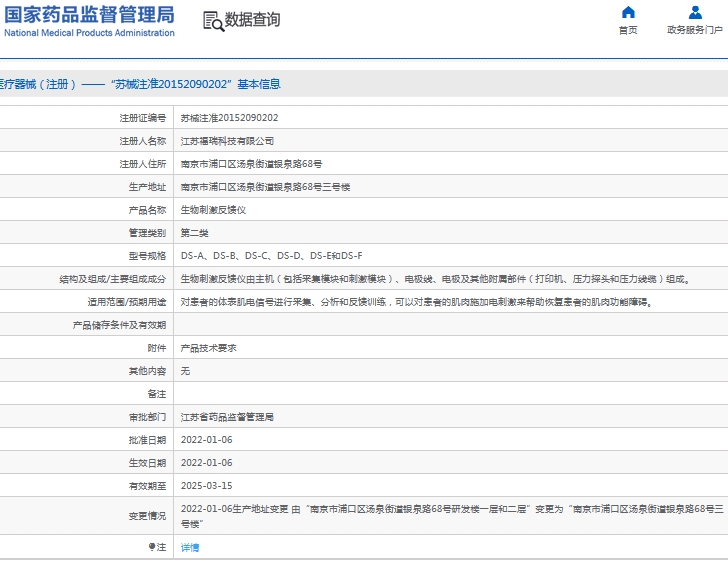This screenshot has width=728, height=566.
Task: Click the 注册人住所 row label
Action: tap(143, 164)
